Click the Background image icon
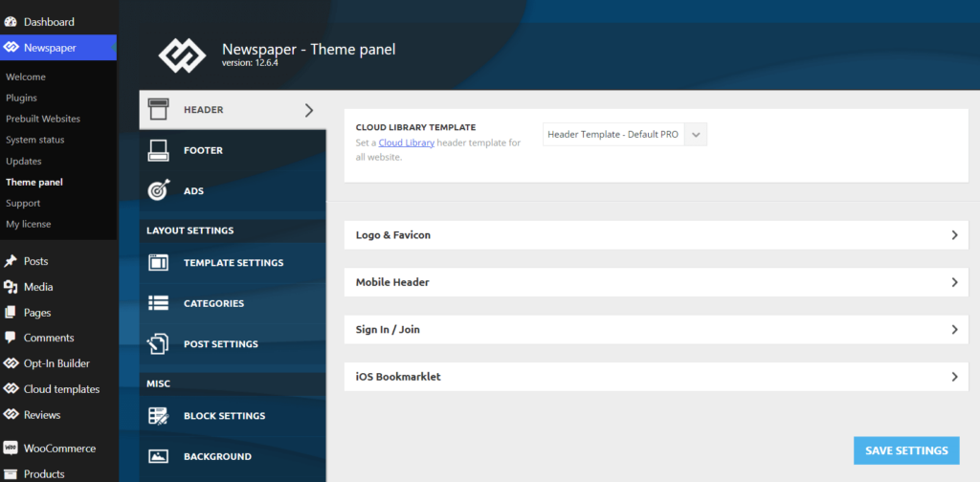 158,456
